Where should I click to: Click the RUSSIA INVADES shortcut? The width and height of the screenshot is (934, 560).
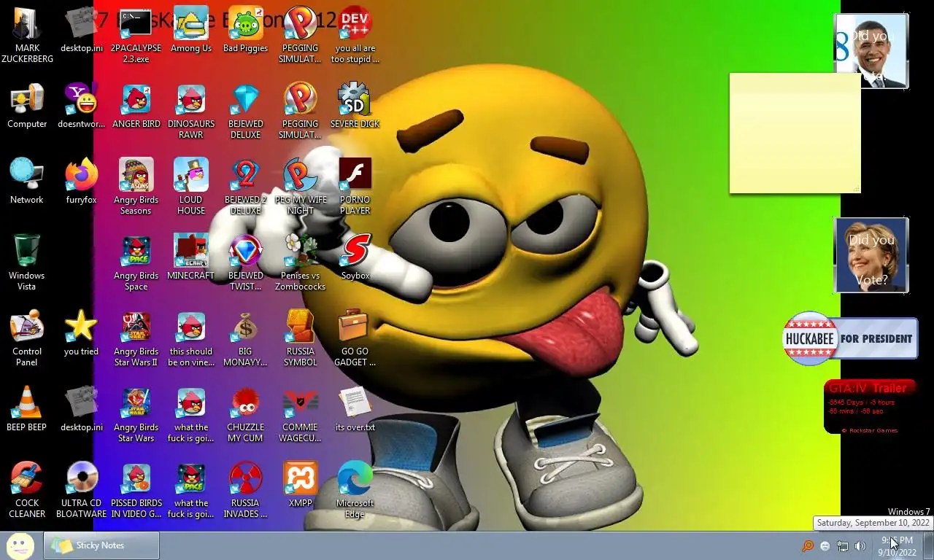245,490
